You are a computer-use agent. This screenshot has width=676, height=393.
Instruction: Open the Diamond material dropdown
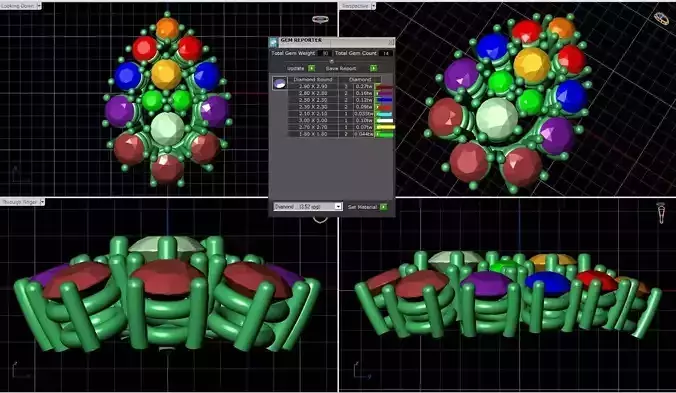click(x=338, y=206)
